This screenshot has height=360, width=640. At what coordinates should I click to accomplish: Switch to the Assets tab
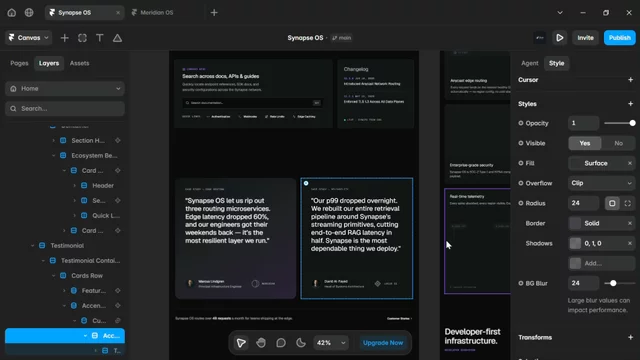click(79, 63)
